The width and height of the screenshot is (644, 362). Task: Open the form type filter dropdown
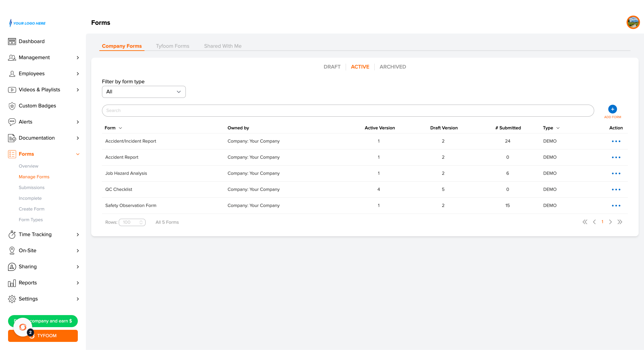click(x=144, y=92)
